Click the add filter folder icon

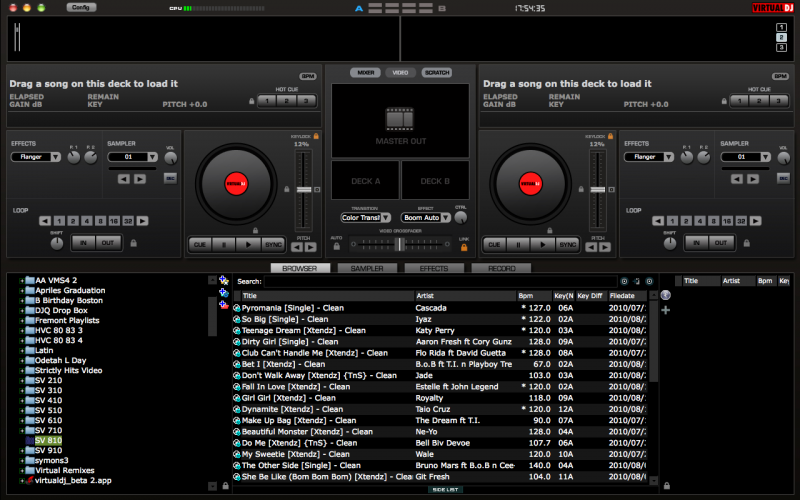tap(223, 292)
